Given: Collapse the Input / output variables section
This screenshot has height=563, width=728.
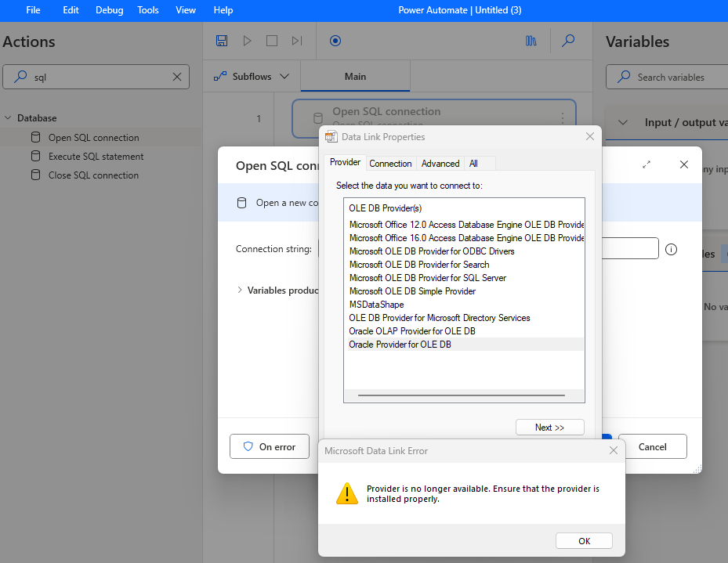Looking at the screenshot, I should point(623,122).
